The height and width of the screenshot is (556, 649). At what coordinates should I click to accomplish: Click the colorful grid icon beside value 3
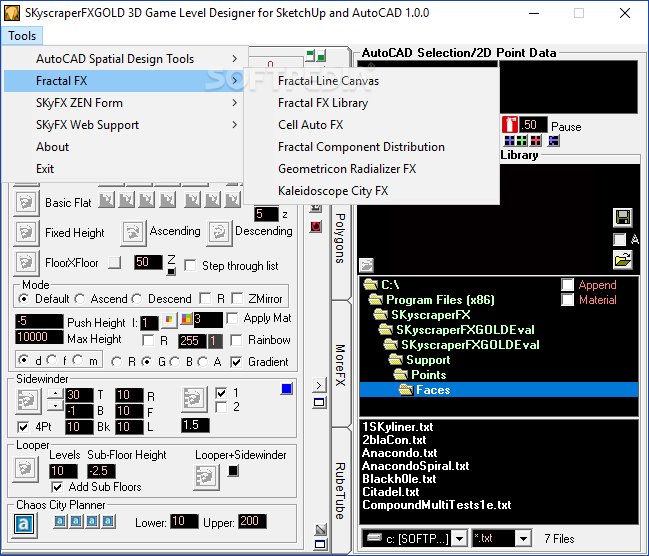click(187, 319)
